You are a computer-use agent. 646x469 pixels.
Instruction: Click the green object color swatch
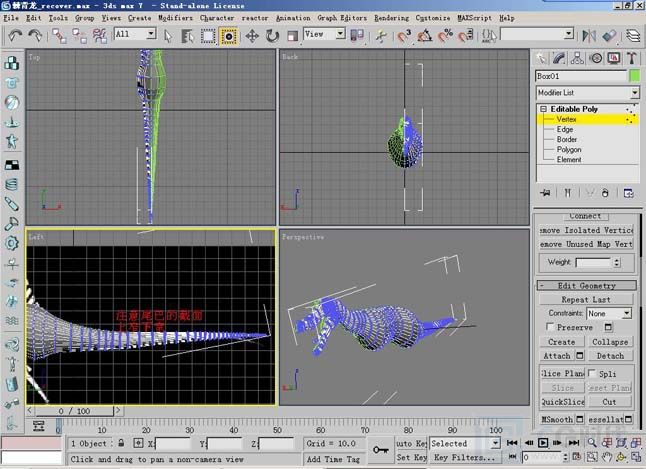click(x=635, y=76)
